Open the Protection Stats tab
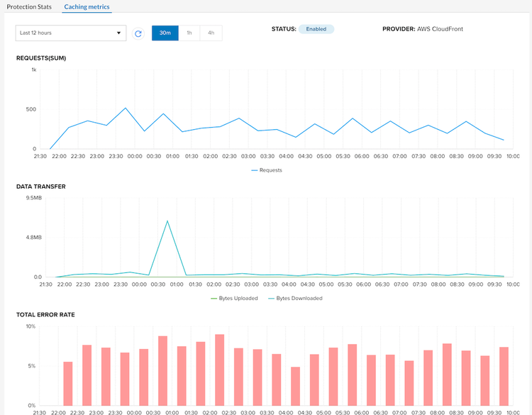The image size is (532, 415). [x=29, y=6]
